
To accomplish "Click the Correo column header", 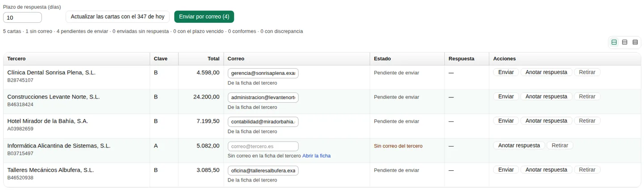I will 297,59.
